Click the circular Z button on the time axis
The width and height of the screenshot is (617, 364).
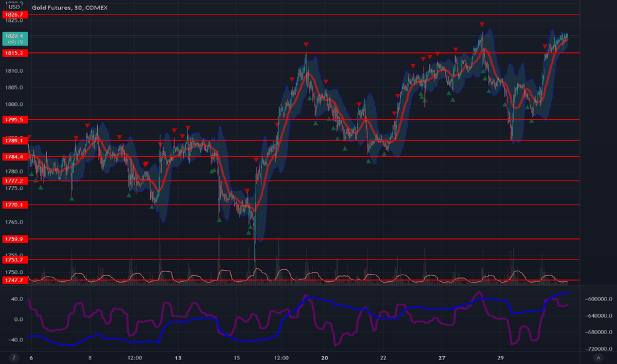coord(14,357)
